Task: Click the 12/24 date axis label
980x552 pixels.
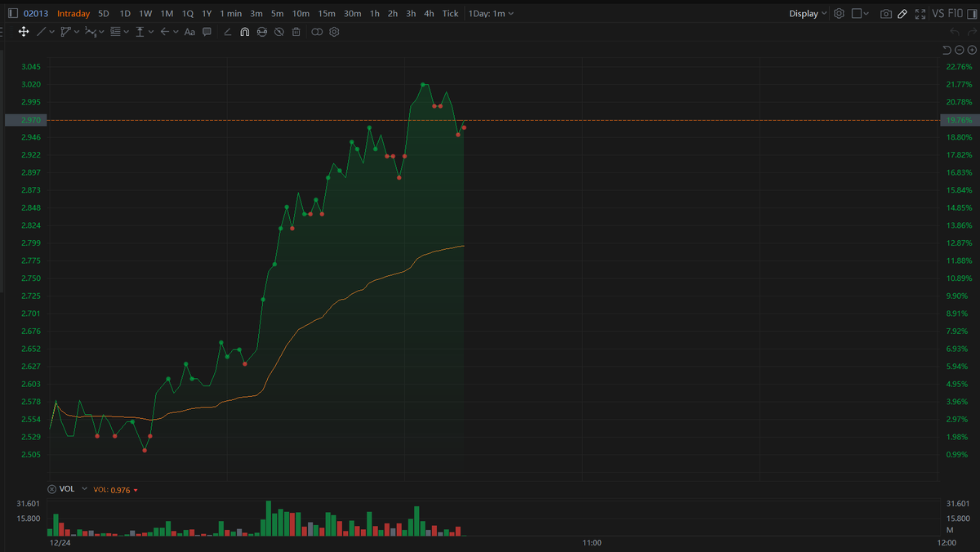Action: pos(59,542)
